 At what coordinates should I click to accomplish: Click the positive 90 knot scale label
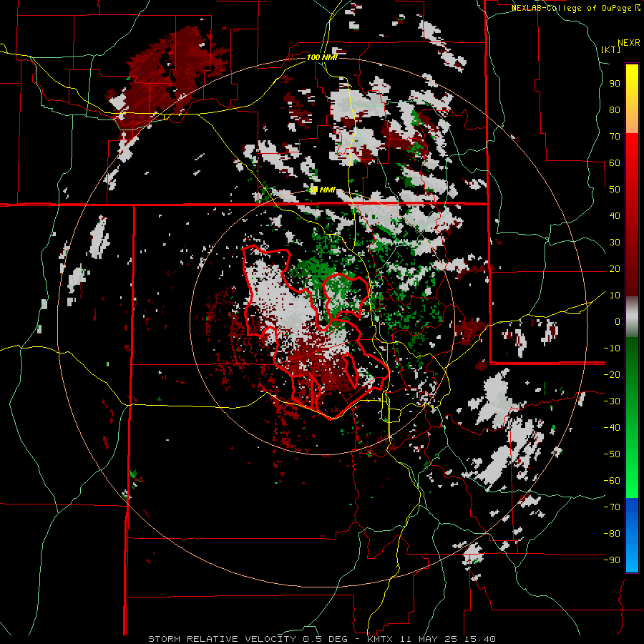coord(615,84)
